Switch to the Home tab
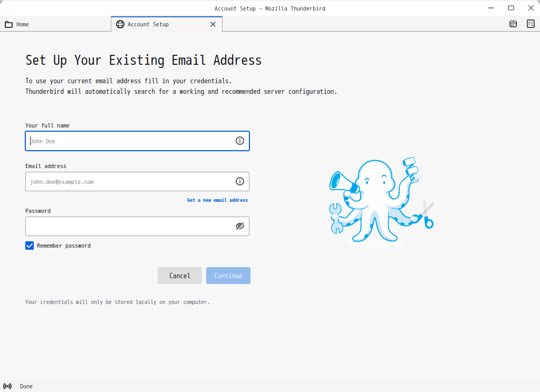The height and width of the screenshot is (392, 540). (x=55, y=24)
